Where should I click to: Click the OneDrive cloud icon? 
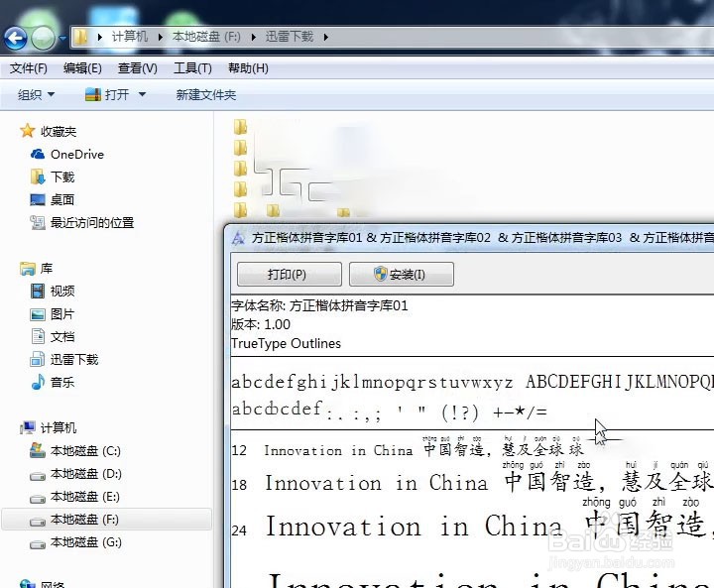[x=38, y=155]
